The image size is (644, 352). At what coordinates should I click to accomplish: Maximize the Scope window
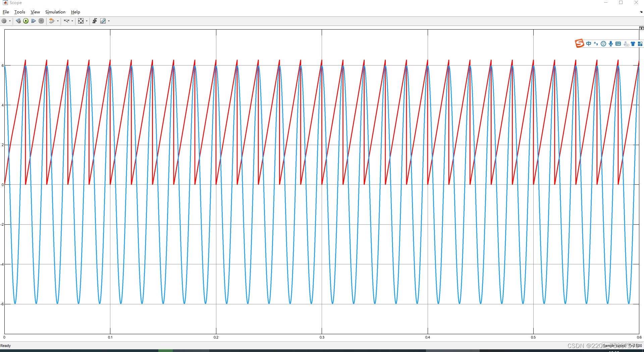[x=621, y=3]
